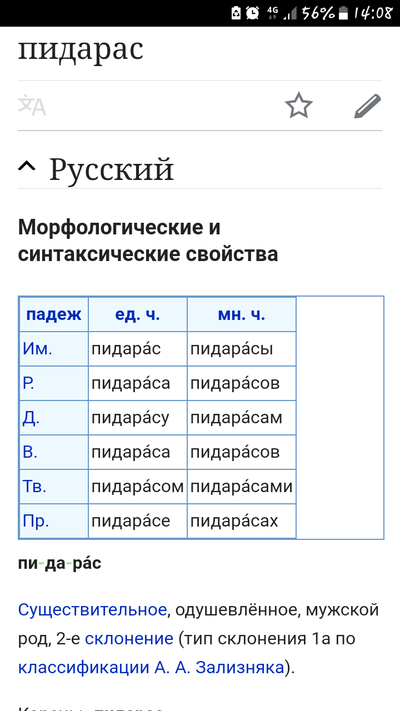Viewport: 400px width, 711px height.
Task: Follow the Существительное link
Action: point(92,610)
